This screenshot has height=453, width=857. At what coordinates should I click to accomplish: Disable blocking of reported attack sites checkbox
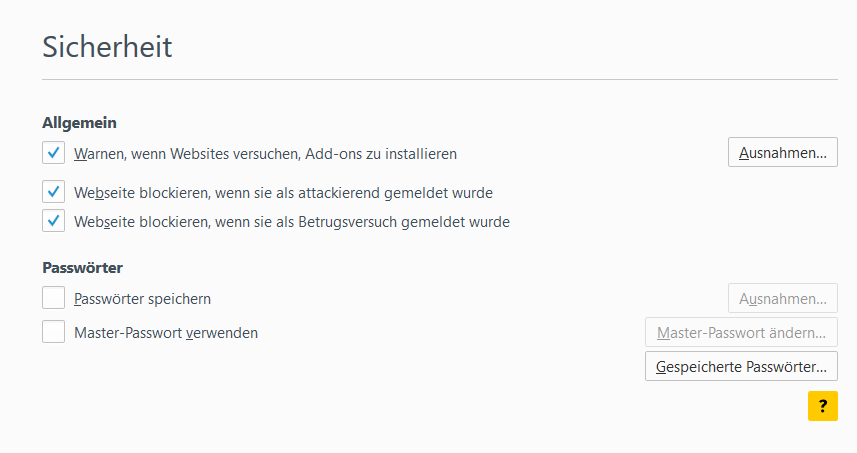[x=54, y=192]
